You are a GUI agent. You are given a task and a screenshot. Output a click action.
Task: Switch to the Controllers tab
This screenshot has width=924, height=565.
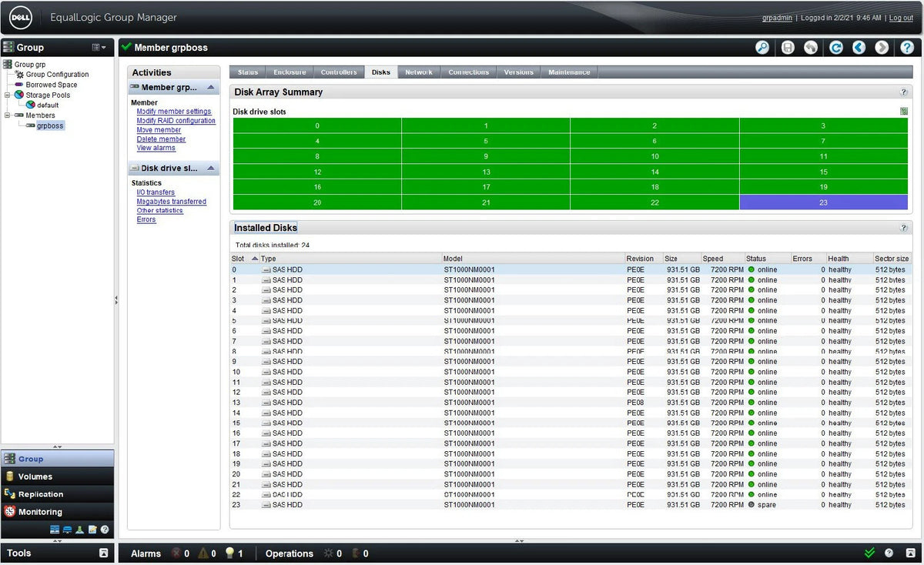coord(339,72)
